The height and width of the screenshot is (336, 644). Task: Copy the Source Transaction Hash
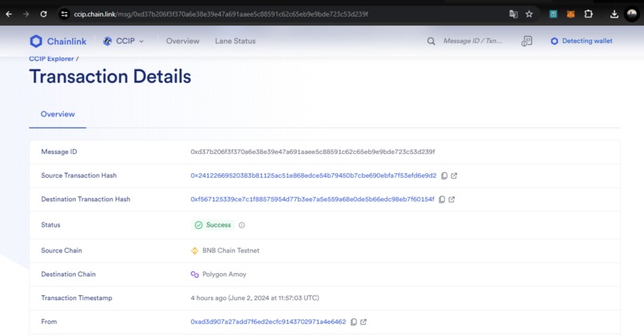[x=444, y=176]
